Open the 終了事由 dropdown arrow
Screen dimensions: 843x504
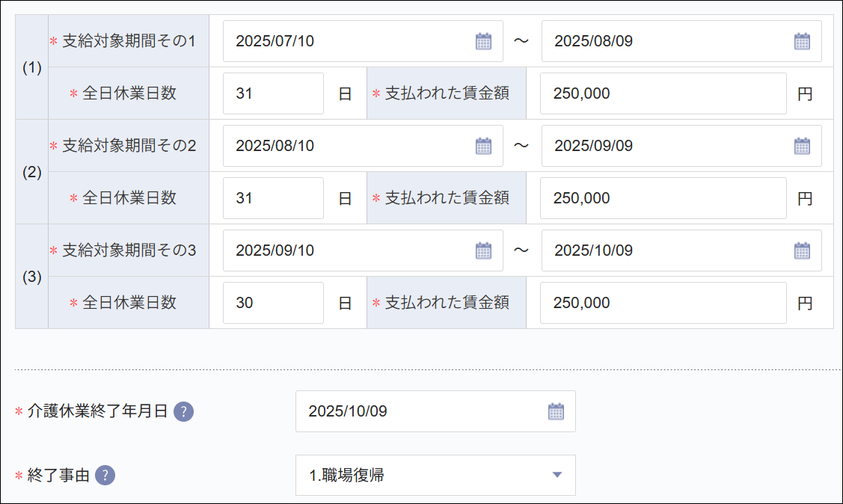pos(558,475)
